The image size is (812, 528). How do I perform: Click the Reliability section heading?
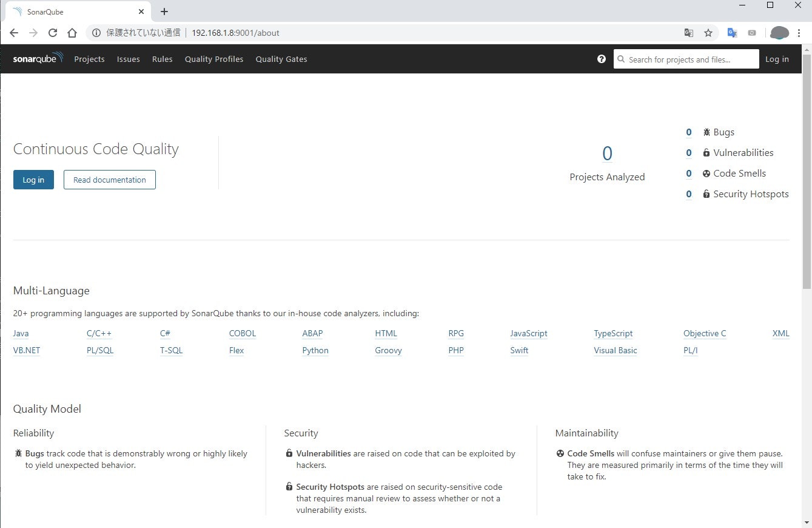coord(34,433)
